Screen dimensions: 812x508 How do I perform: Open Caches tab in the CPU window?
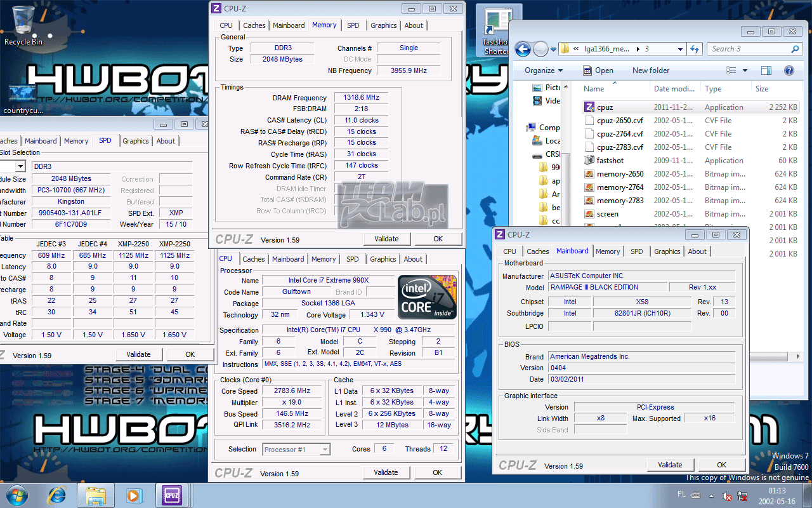(254, 259)
